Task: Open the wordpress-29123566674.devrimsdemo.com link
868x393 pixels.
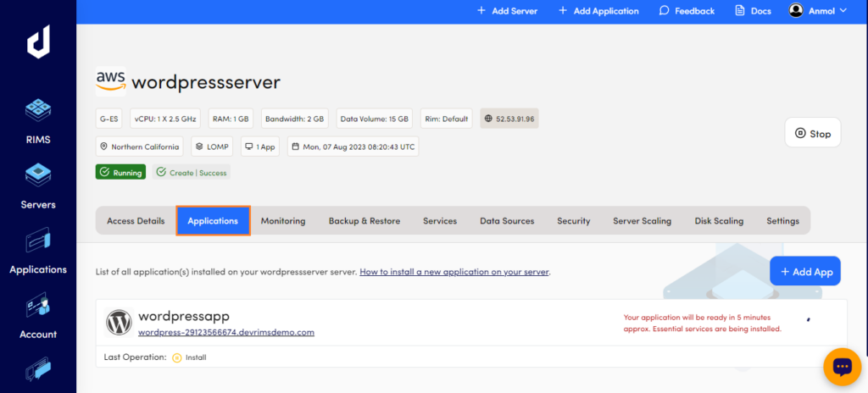Action: [x=226, y=333]
